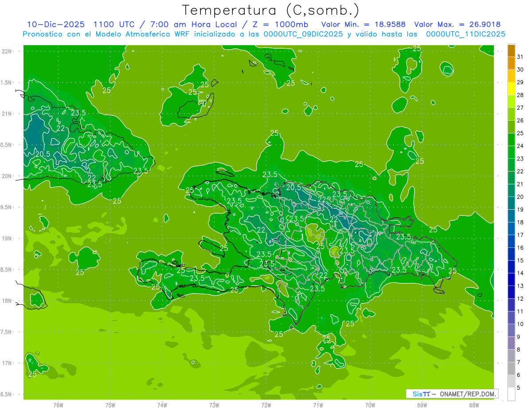Select the '1100 UTC' time text
The image size is (532, 411).
[113, 24]
